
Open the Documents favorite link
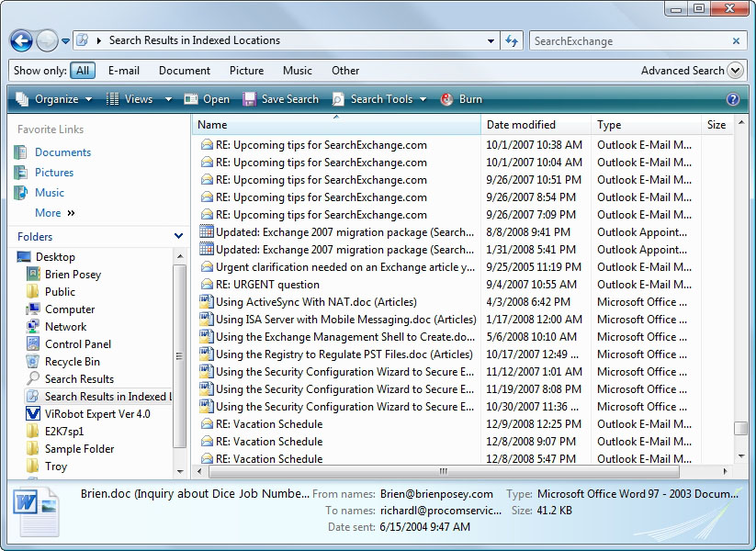62,152
